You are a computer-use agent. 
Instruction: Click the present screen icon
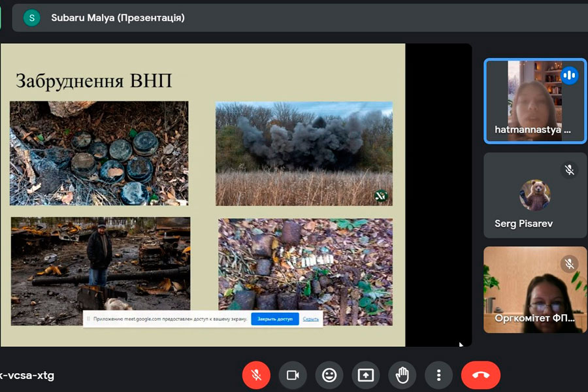pos(365,375)
